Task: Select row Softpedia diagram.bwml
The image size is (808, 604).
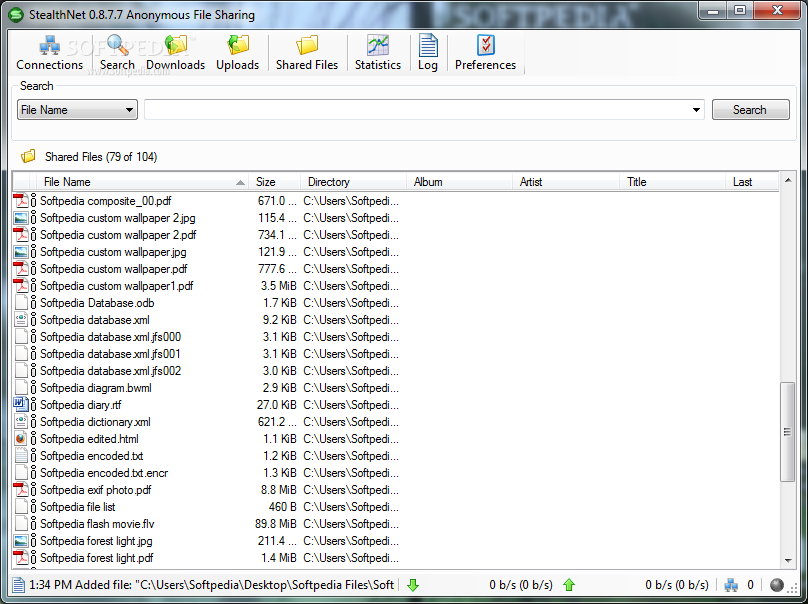Action: click(395, 388)
